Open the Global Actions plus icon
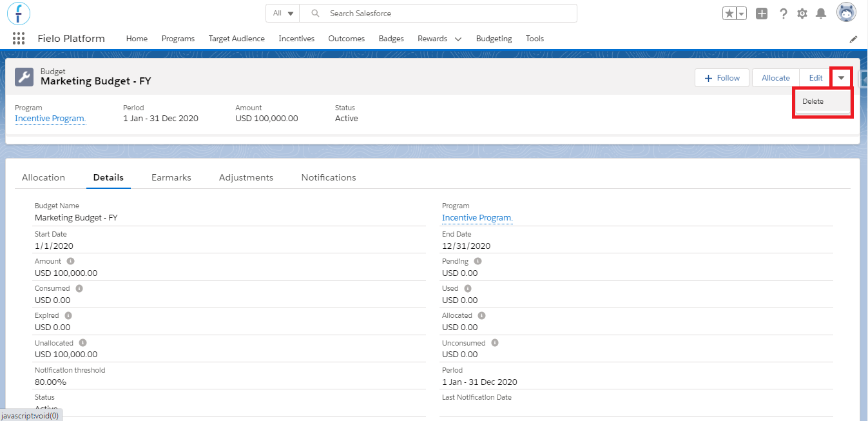The image size is (868, 421). (x=762, y=14)
